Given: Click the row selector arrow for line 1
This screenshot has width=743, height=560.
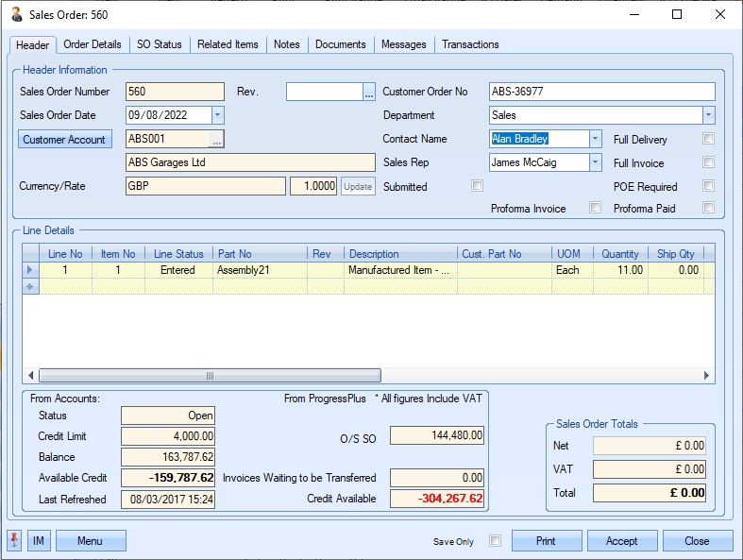Looking at the screenshot, I should click(x=30, y=270).
